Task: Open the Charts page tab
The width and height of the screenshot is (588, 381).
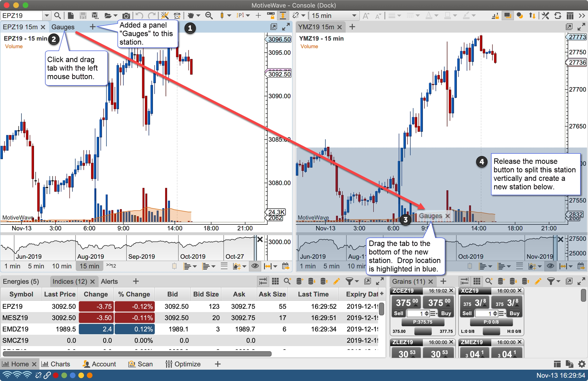Action: pyautogui.click(x=56, y=364)
